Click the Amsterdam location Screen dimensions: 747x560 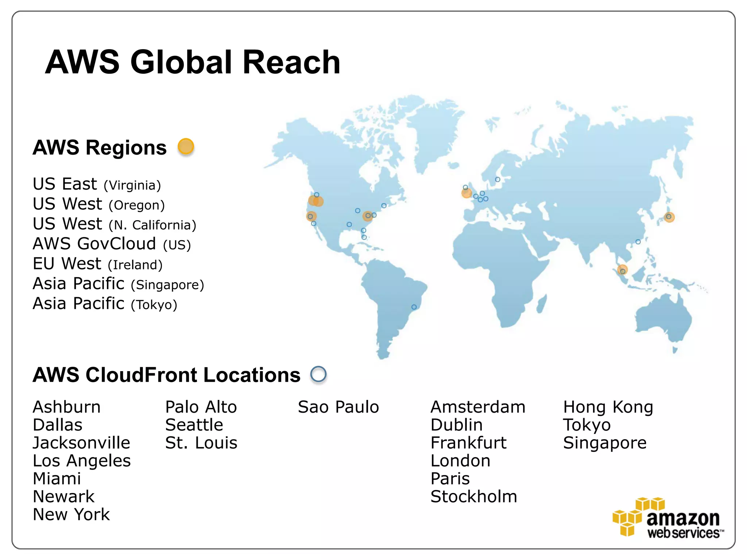(x=478, y=407)
